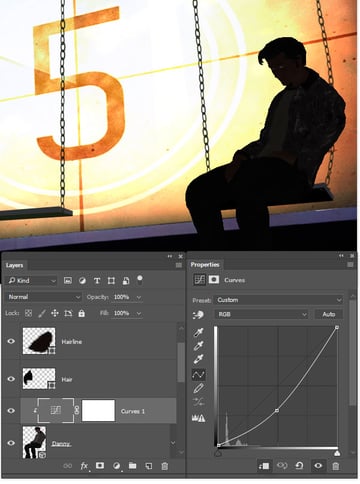Lock artboard nesting icon
Image resolution: width=360 pixels, height=484 pixels.
coord(68,313)
